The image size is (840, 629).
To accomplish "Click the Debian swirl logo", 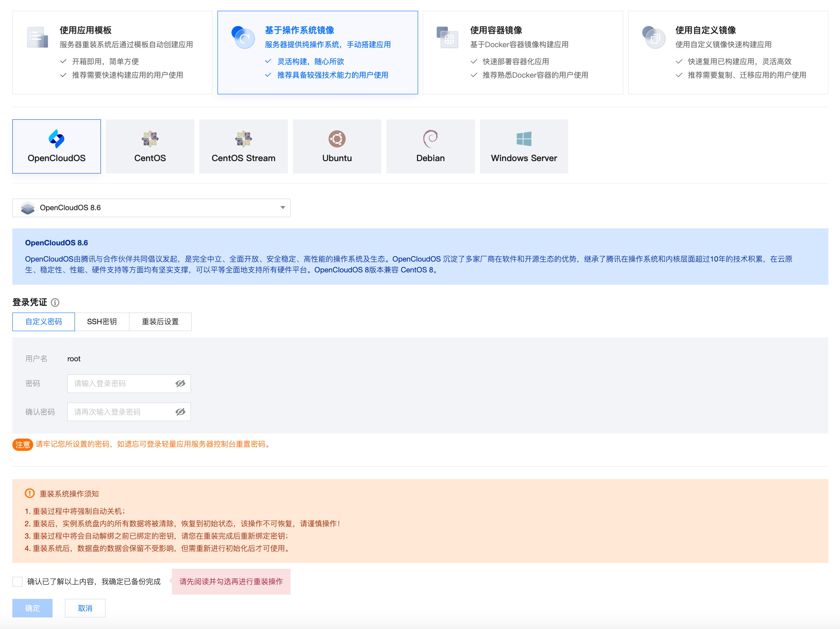I will pyautogui.click(x=430, y=139).
